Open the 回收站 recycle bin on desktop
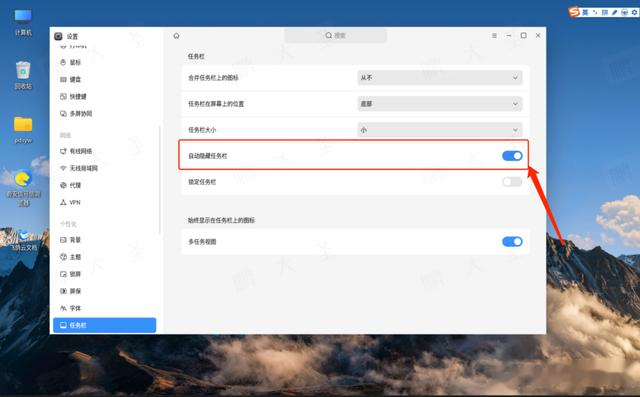Screen dimensions: 640x397 tap(23, 75)
